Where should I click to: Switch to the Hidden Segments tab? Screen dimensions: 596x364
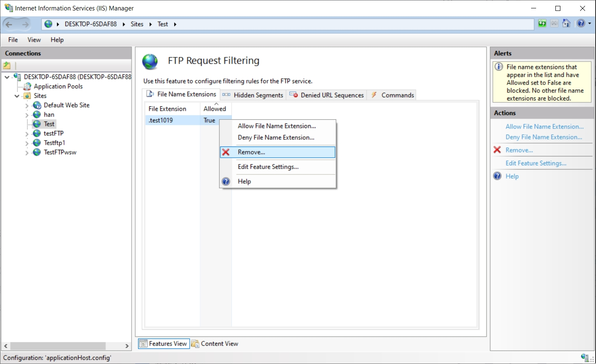[253, 95]
